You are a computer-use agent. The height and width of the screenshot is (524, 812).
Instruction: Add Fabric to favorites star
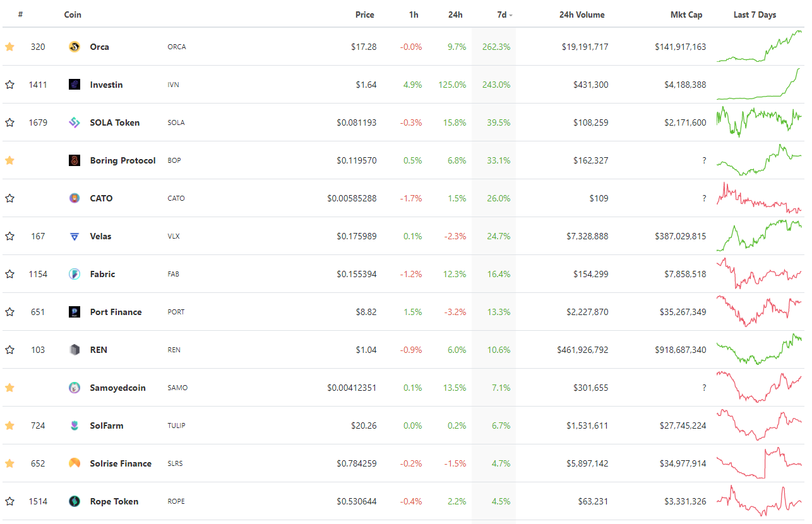9,274
